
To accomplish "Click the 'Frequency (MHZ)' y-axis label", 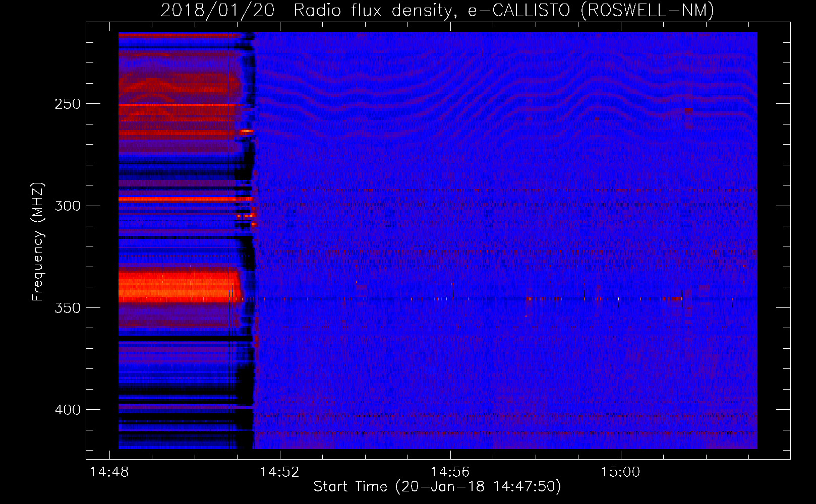I will (x=38, y=242).
